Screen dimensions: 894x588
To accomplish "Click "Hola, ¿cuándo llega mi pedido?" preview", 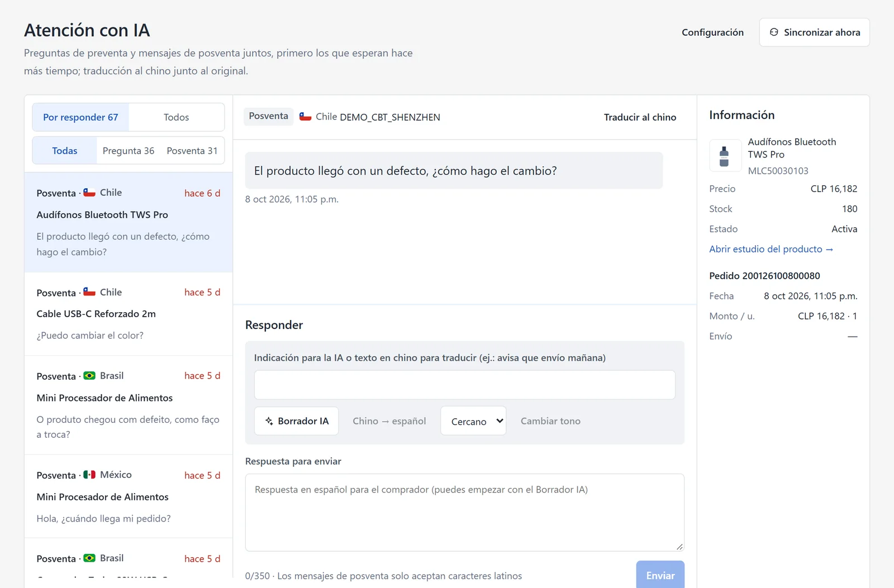I will [103, 519].
